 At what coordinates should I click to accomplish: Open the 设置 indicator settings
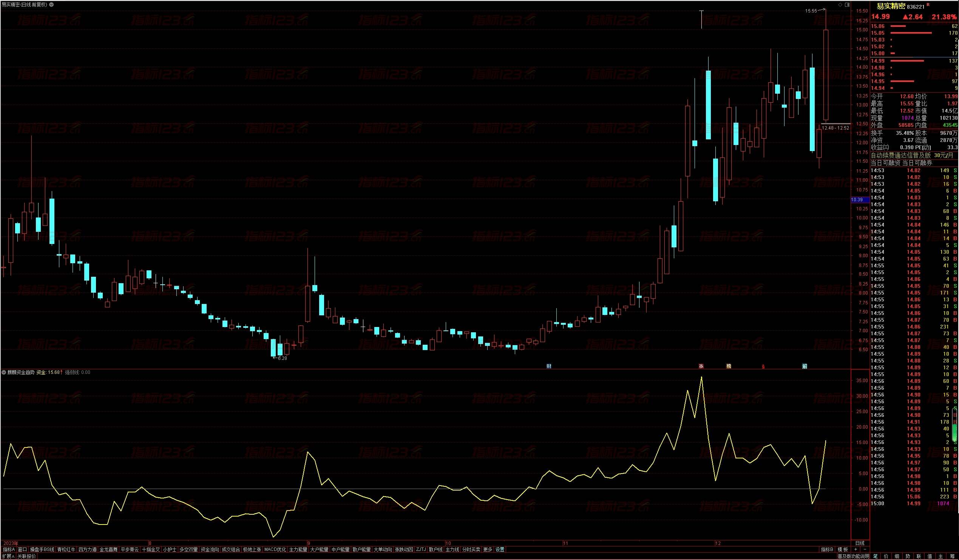(x=500, y=549)
